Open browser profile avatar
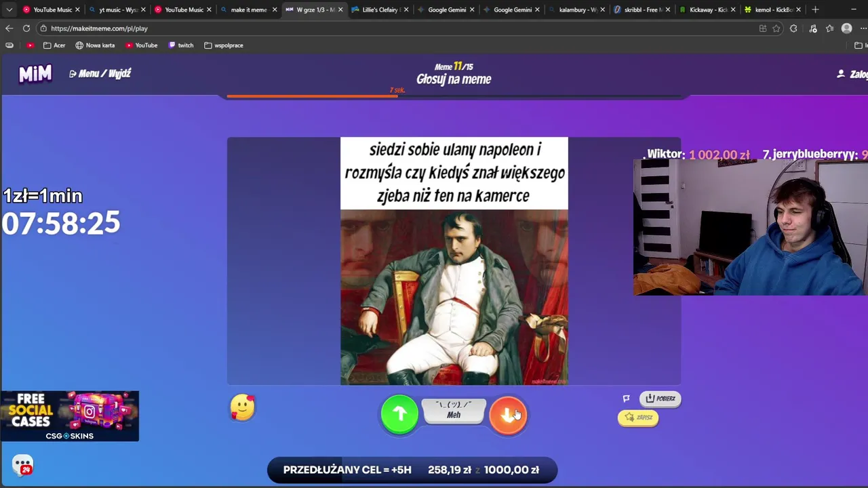 846,28
